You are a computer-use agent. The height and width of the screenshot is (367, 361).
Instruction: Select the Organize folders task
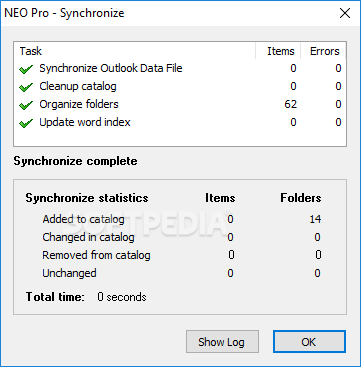tap(180, 105)
